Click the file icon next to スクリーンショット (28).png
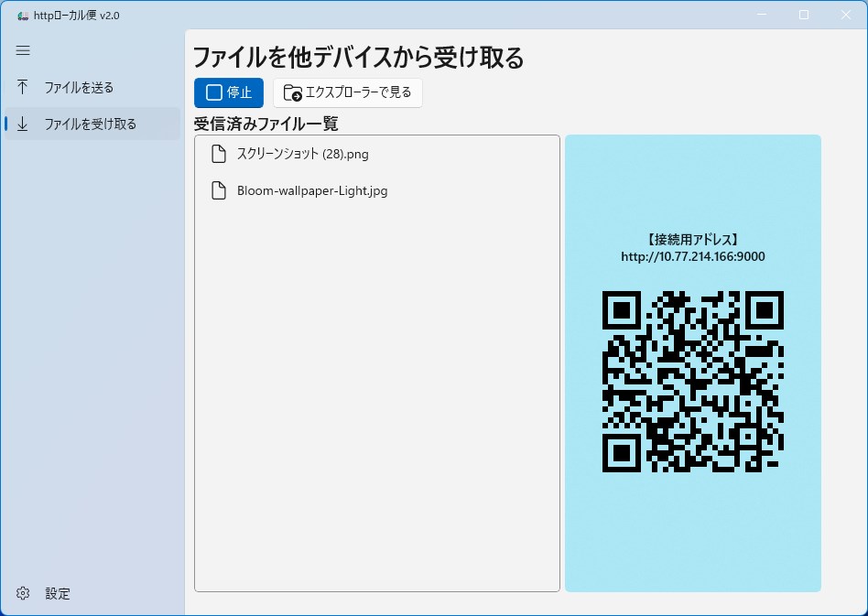 click(219, 154)
